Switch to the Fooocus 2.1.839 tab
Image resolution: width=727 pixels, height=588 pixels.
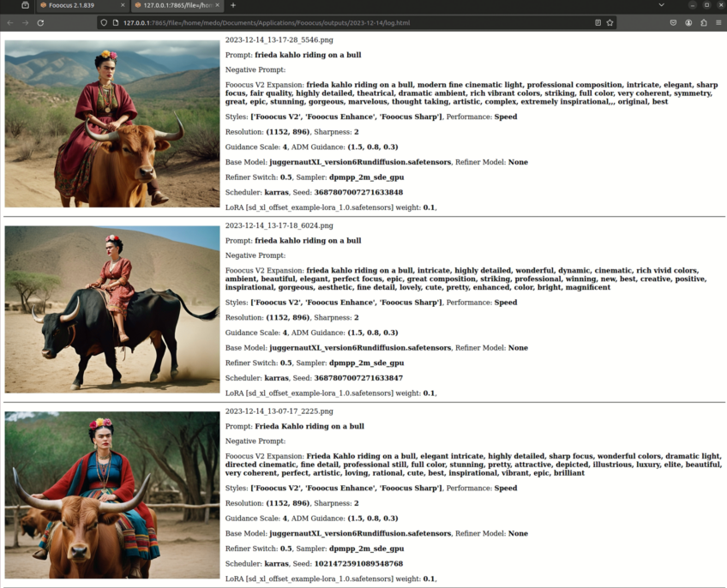83,5
